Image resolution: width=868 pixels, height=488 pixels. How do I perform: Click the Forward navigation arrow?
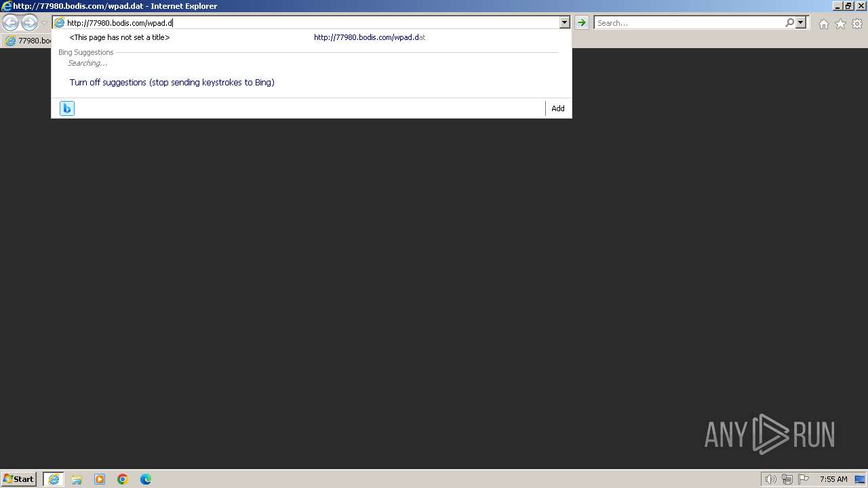click(x=29, y=23)
